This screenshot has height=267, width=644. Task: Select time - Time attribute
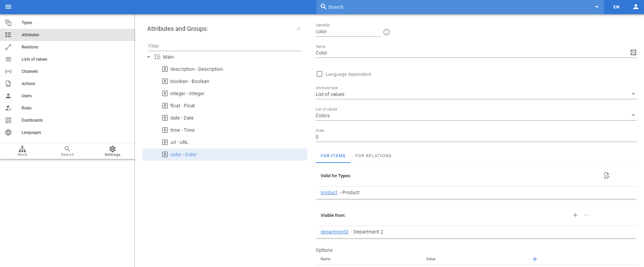225,130
